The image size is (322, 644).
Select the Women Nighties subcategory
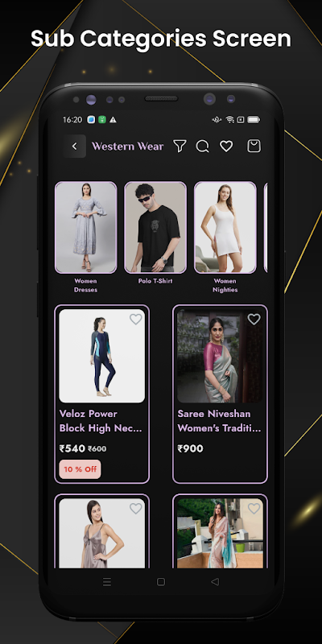point(225,237)
